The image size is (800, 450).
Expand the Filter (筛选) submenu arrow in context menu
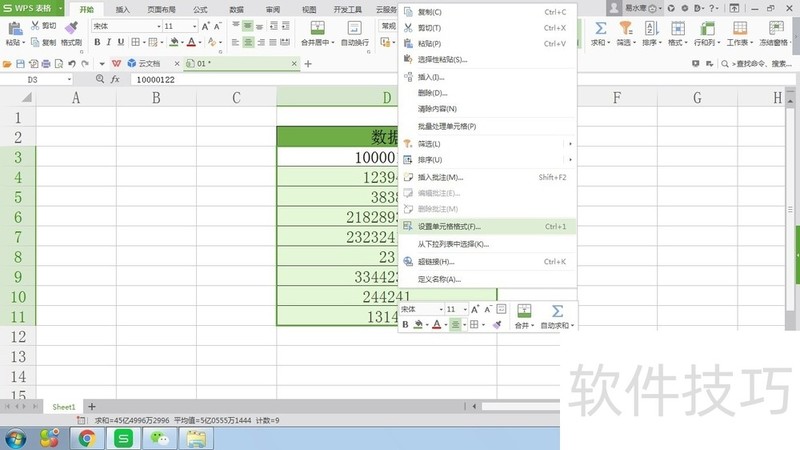pyautogui.click(x=570, y=144)
